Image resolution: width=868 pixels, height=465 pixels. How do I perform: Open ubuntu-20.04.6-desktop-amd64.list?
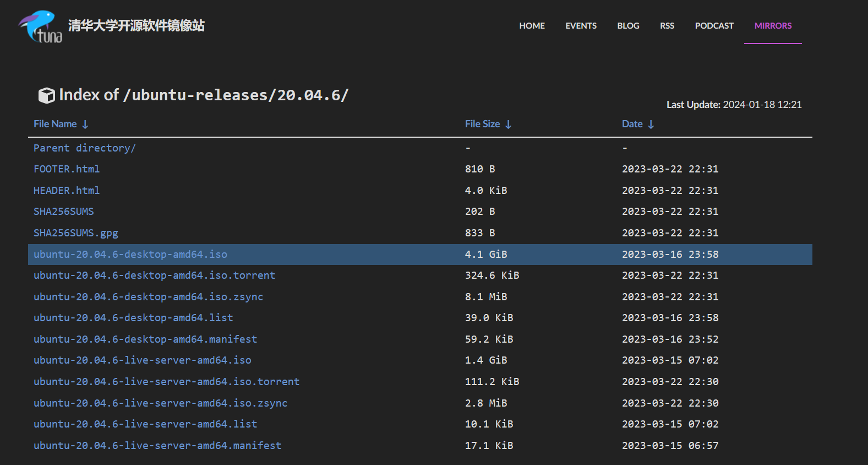click(133, 318)
